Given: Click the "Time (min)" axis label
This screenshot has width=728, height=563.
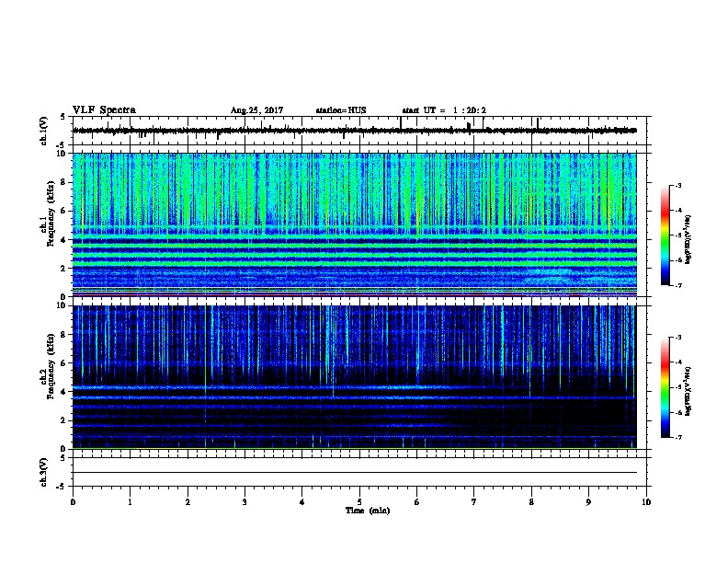Looking at the screenshot, I should (368, 511).
